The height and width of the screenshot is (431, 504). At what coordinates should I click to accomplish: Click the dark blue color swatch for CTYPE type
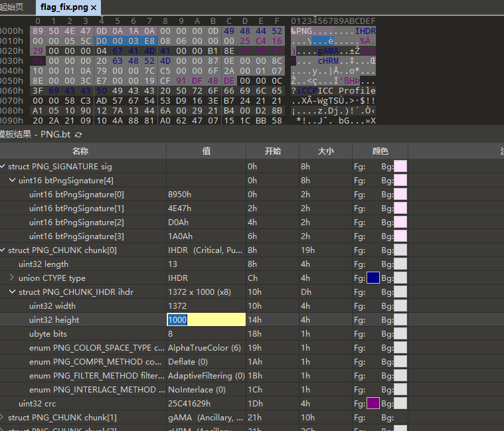[373, 278]
